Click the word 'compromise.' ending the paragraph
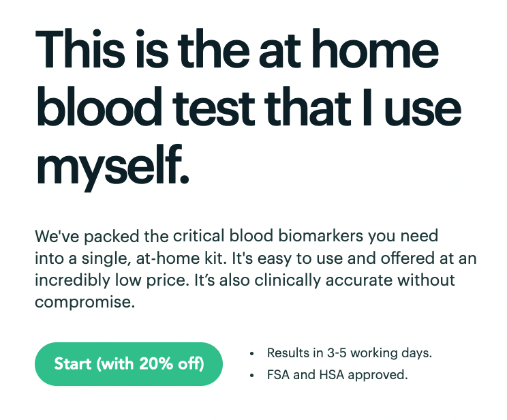 point(85,302)
